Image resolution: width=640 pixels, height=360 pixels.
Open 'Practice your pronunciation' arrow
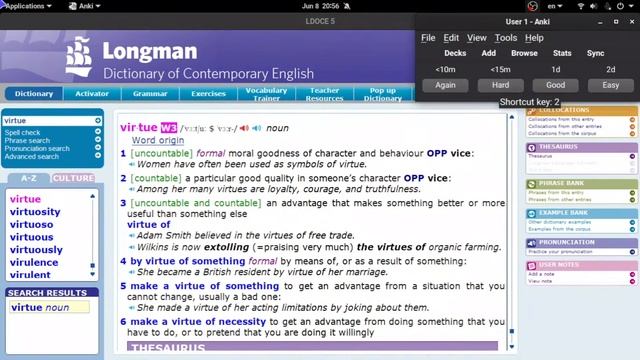point(632,252)
